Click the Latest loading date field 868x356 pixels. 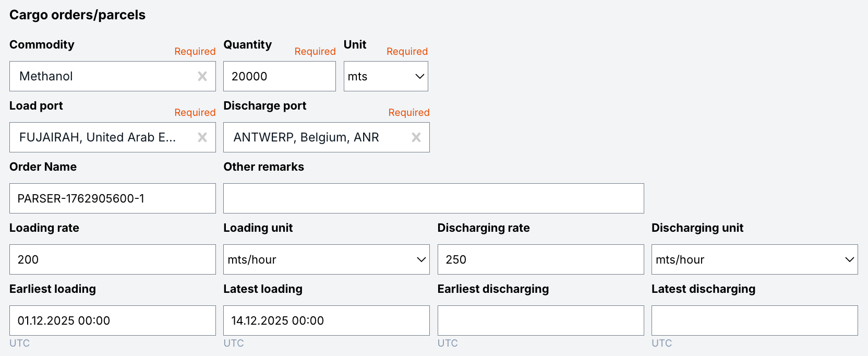click(x=326, y=321)
